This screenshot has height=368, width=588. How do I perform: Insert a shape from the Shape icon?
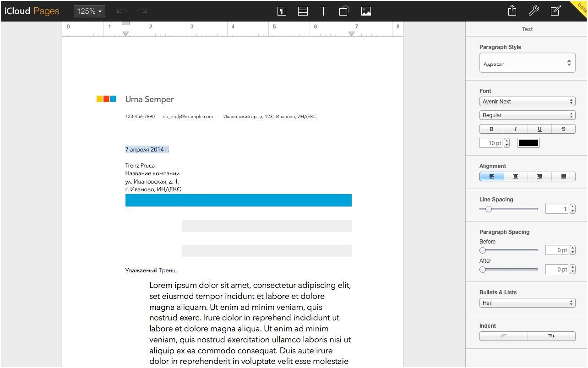click(344, 11)
